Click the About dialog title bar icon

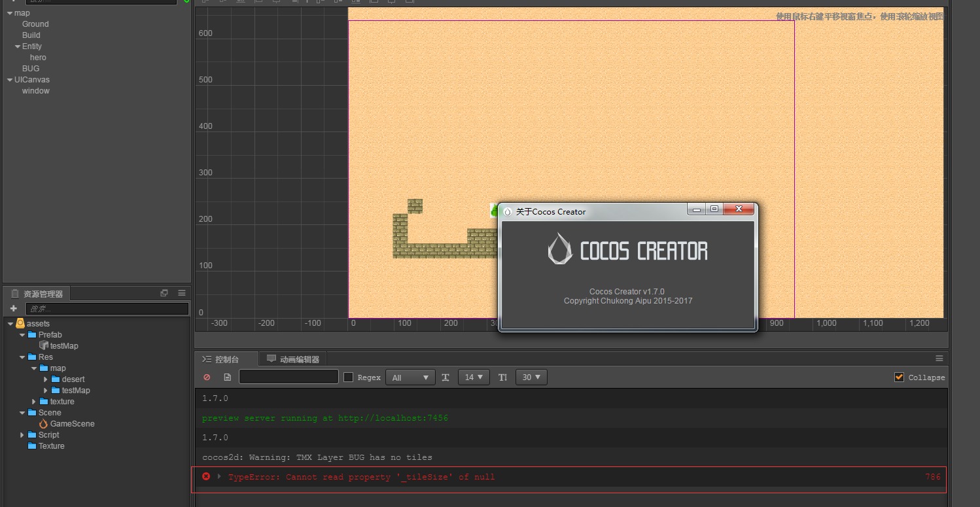click(x=507, y=211)
